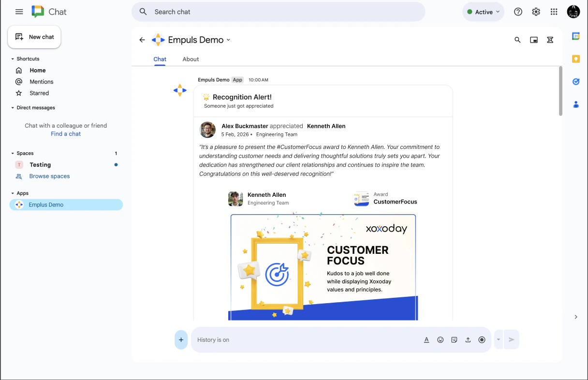Image resolution: width=588 pixels, height=380 pixels.
Task: Hide the side panel chevron
Action: 576,317
